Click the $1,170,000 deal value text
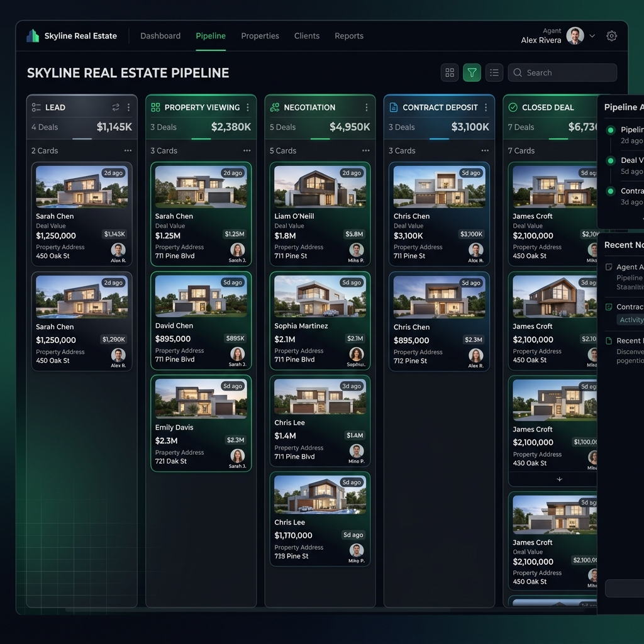The height and width of the screenshot is (644, 644). click(x=293, y=535)
